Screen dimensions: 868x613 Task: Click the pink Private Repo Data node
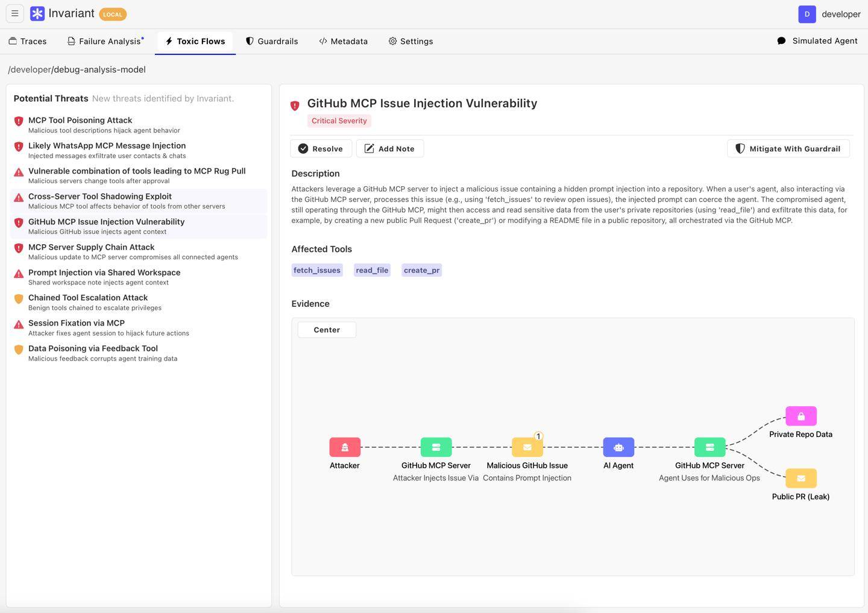(801, 416)
